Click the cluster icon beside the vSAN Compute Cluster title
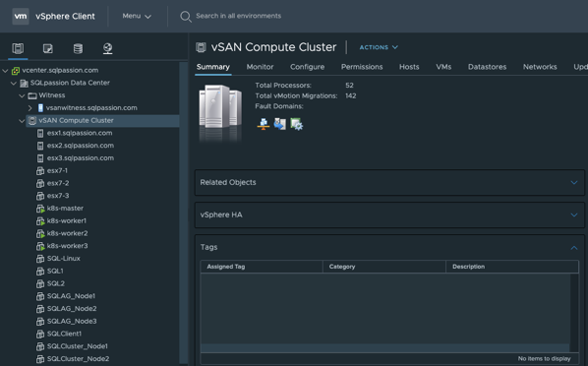This screenshot has height=366, width=588. 201,47
